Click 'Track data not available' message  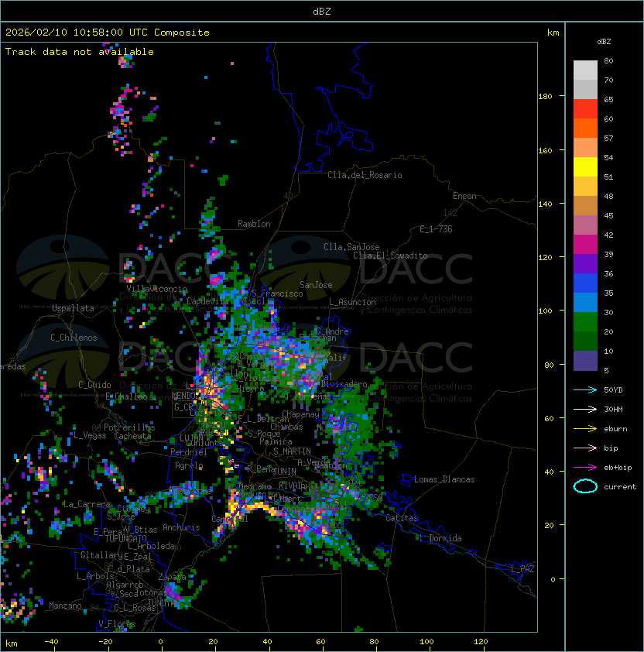[80, 52]
